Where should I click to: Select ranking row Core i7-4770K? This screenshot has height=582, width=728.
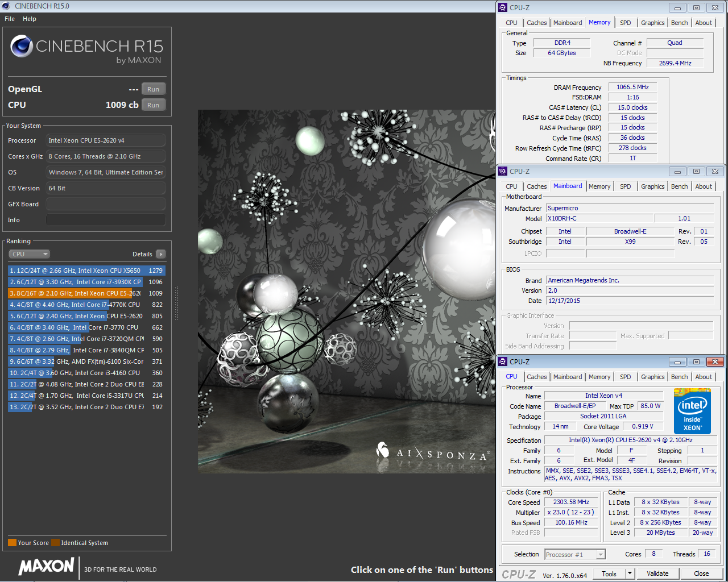point(86,305)
